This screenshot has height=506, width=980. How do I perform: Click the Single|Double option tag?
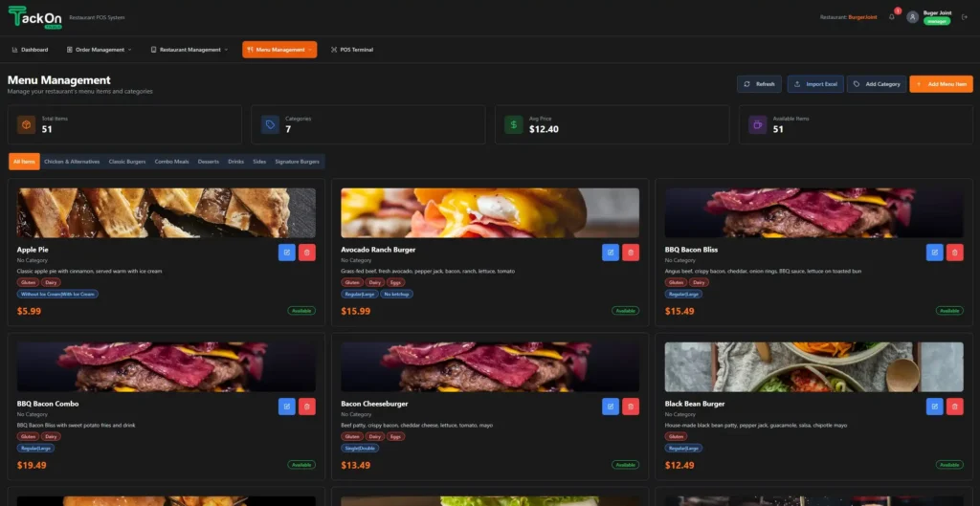tap(360, 448)
